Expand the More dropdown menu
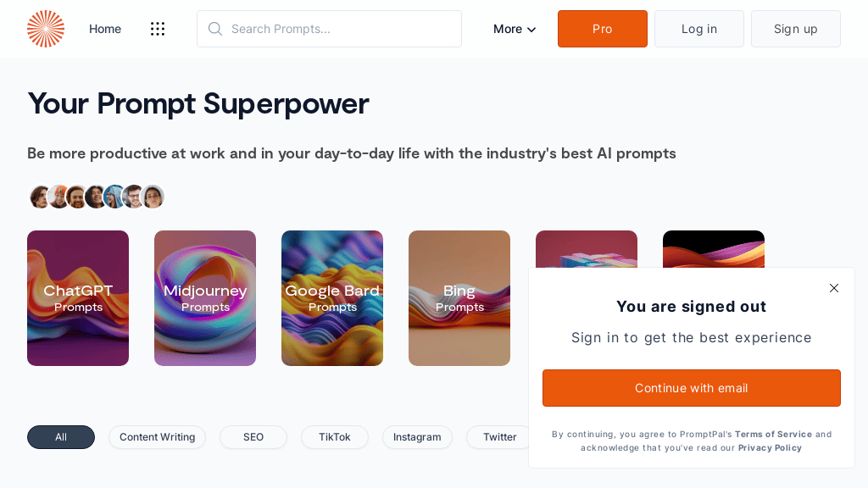 pyautogui.click(x=515, y=29)
